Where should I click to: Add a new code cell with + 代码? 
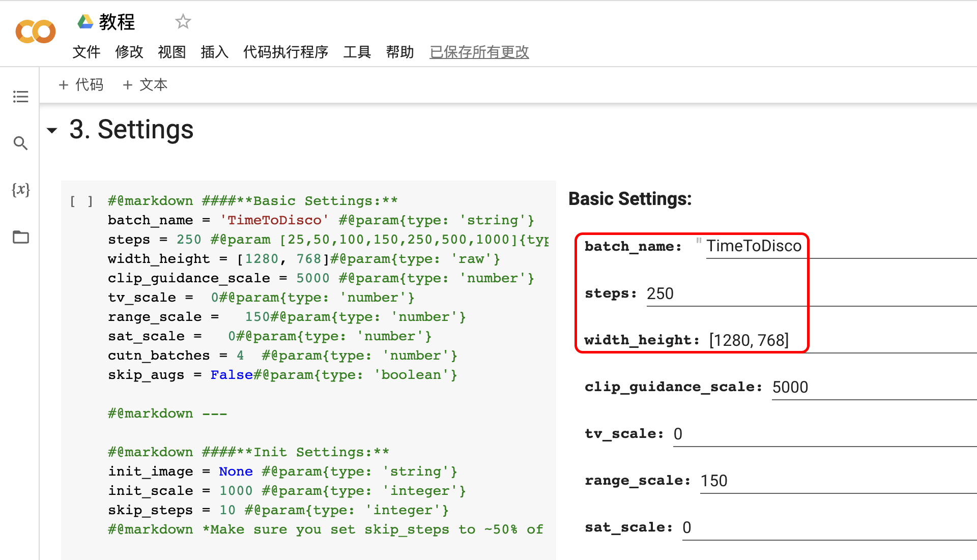(x=81, y=84)
